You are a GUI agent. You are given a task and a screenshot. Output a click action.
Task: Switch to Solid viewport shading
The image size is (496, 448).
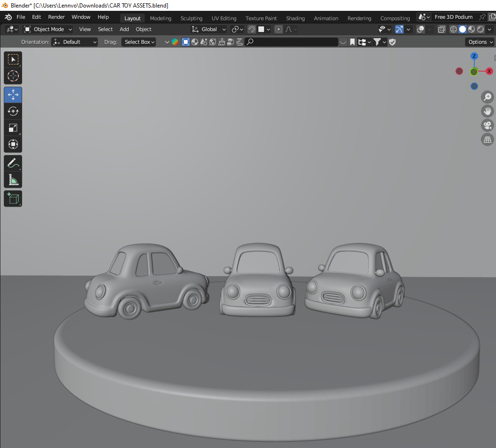pyautogui.click(x=463, y=29)
